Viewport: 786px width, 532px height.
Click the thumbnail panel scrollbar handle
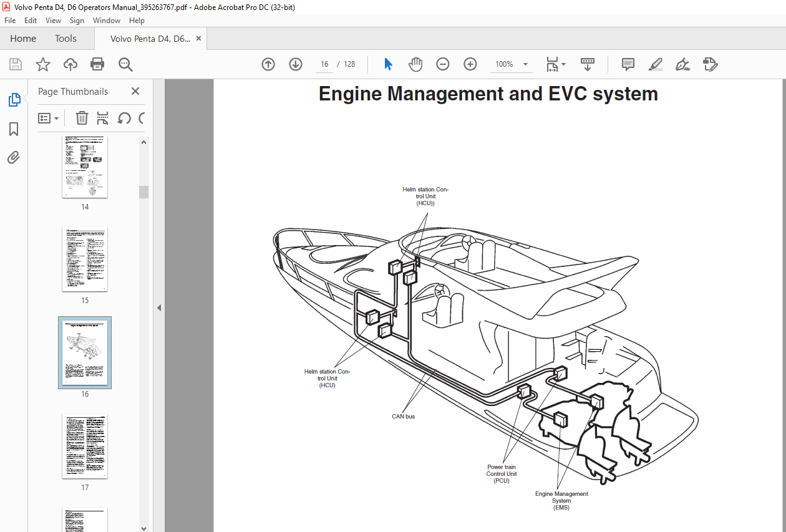143,192
